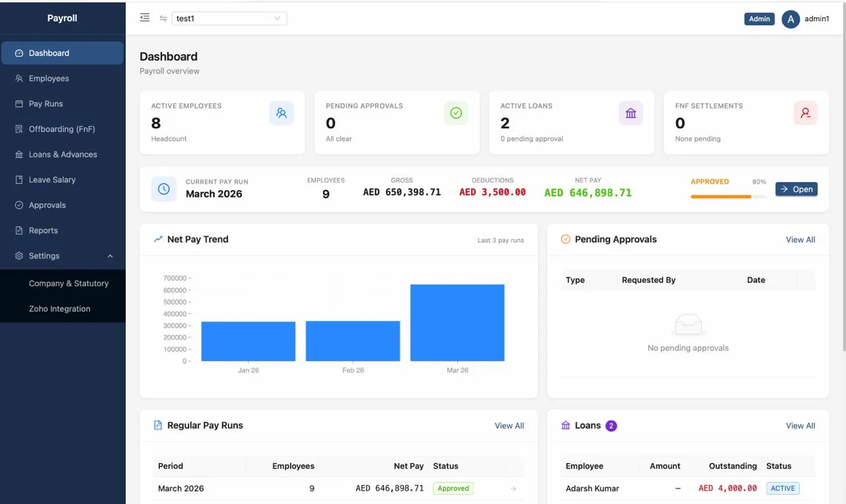The height and width of the screenshot is (504, 846).
Task: Click the Net Pay Trend line-chart icon
Action: coord(158,239)
